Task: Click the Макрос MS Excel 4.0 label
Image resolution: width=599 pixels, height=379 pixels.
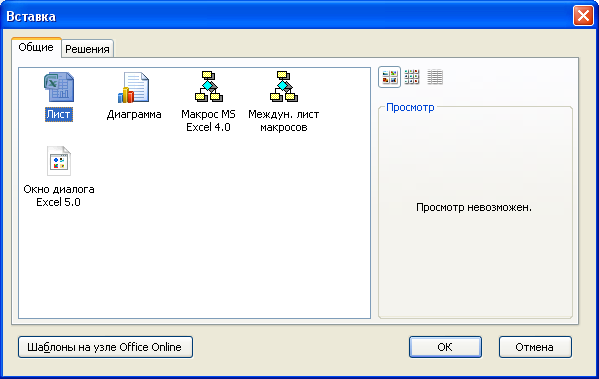Action: [208, 121]
